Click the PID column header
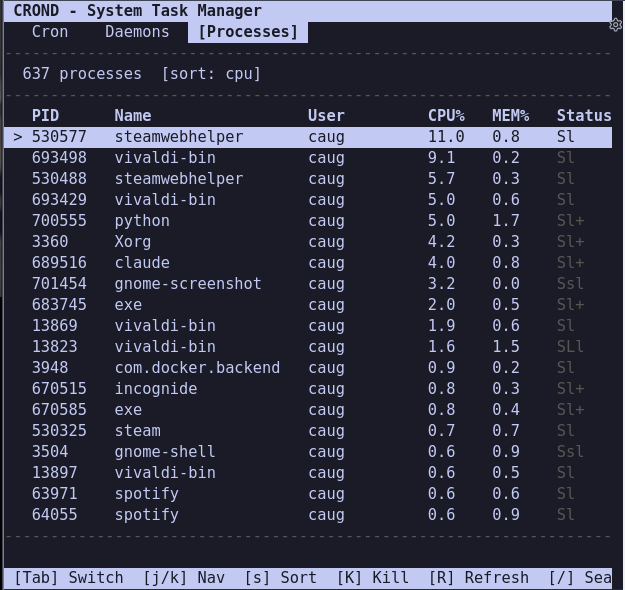The image size is (625, 590). 45,116
